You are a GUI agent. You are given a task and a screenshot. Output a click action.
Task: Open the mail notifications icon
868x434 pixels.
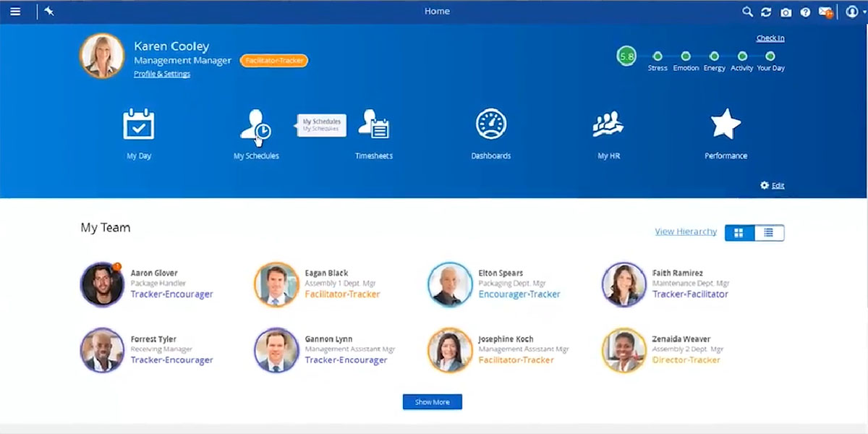click(x=825, y=12)
